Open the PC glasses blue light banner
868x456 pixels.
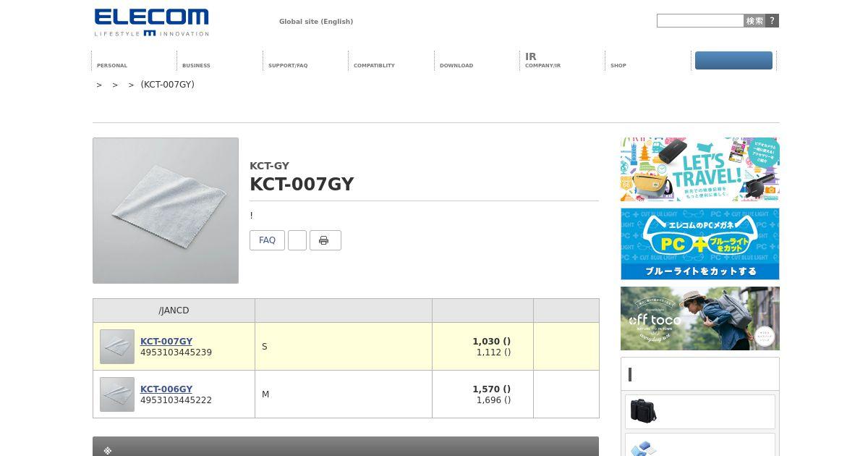pos(700,244)
